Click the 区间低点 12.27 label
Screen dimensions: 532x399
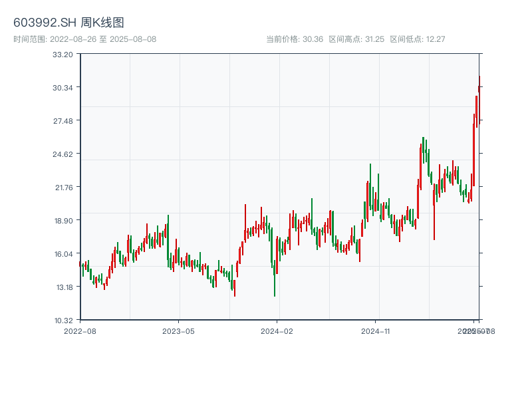[x=417, y=39]
